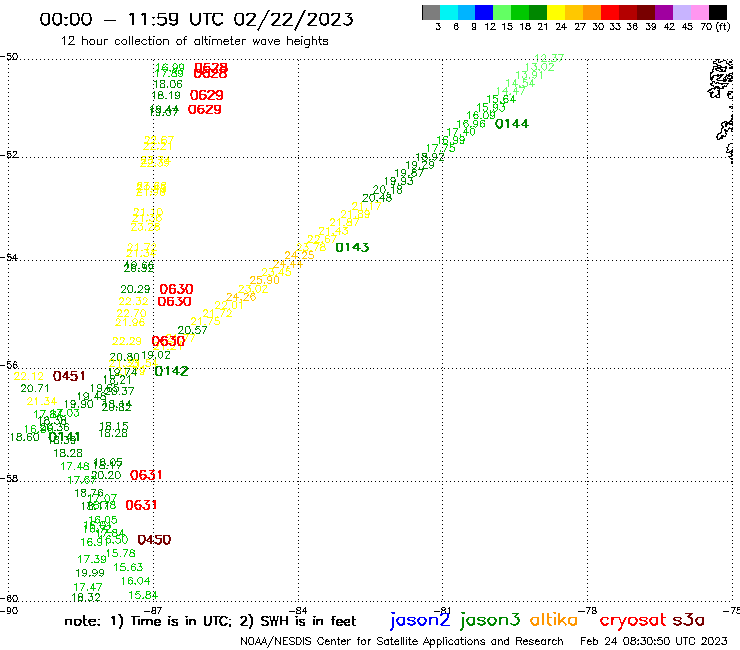Click the note about UTC time and SWH in feet
This screenshot has height=650, width=740.
tap(210, 621)
